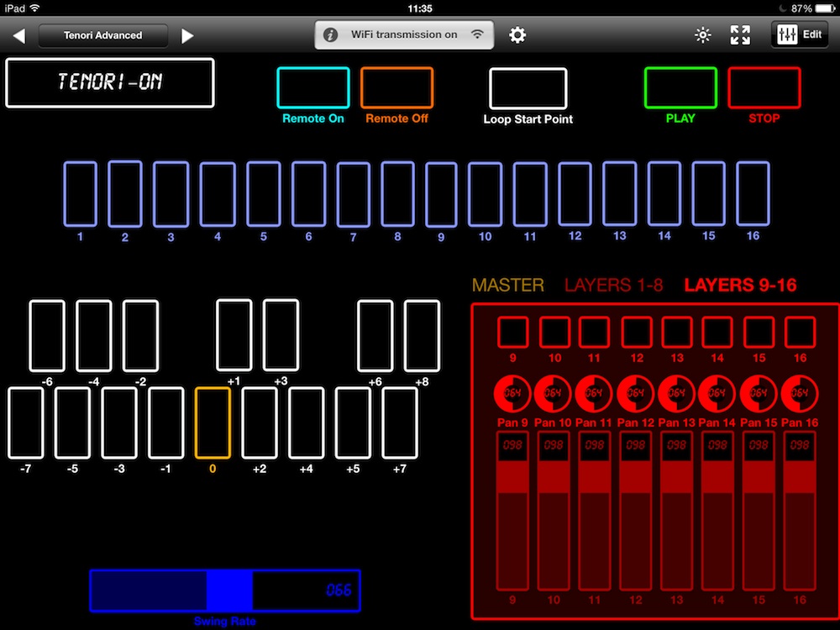This screenshot has height=630, width=840.
Task: Tap transpose key -3
Action: pos(119,423)
